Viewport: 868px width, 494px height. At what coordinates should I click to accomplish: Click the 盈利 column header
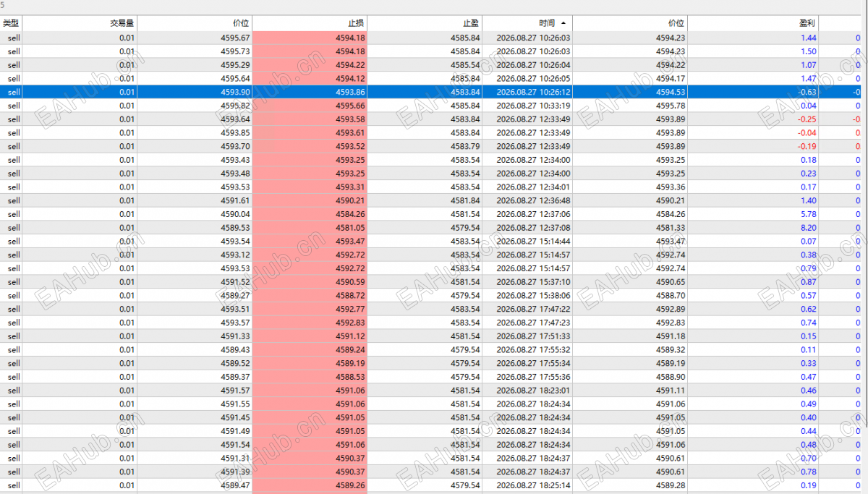(x=752, y=23)
